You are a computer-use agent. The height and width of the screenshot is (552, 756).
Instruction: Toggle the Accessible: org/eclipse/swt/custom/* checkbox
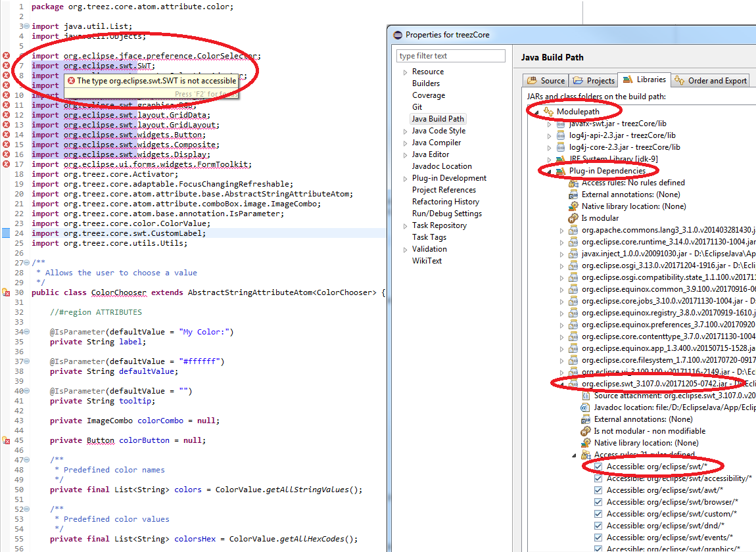[598, 514]
